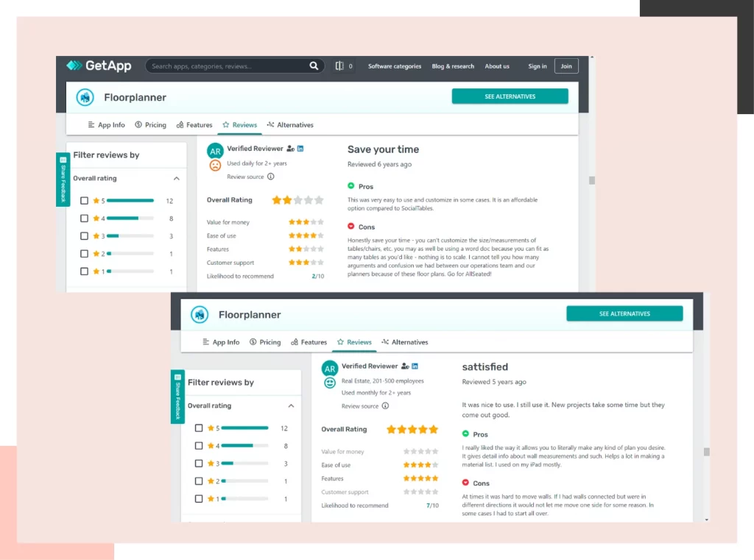Check the 3-star filter in upper window
The height and width of the screenshot is (560, 754).
click(x=84, y=236)
